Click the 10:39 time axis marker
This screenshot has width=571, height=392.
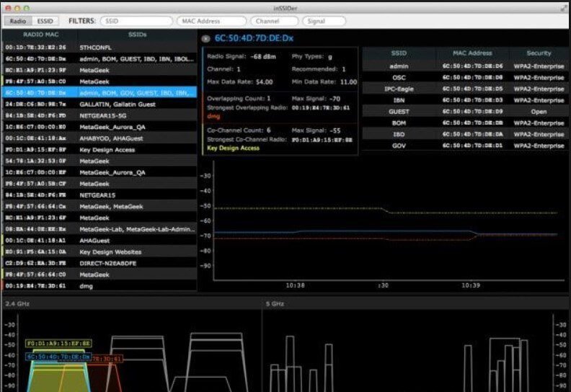(x=471, y=285)
